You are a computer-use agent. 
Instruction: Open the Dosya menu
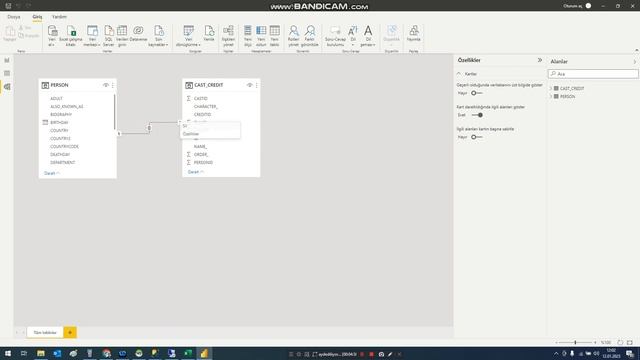tap(14, 17)
